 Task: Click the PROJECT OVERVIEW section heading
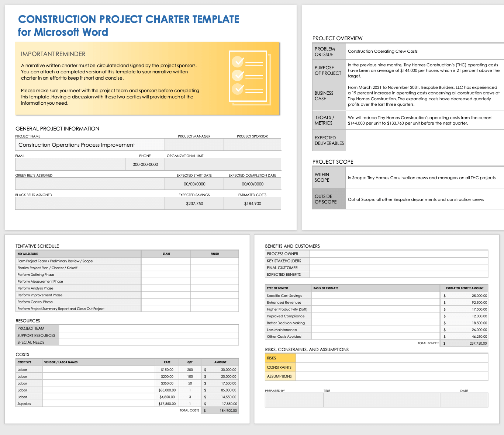click(337, 38)
